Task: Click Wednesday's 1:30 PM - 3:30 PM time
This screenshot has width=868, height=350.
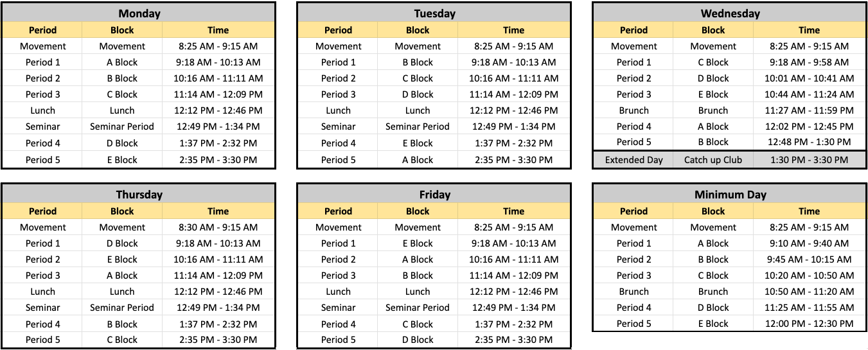Action: point(810,160)
